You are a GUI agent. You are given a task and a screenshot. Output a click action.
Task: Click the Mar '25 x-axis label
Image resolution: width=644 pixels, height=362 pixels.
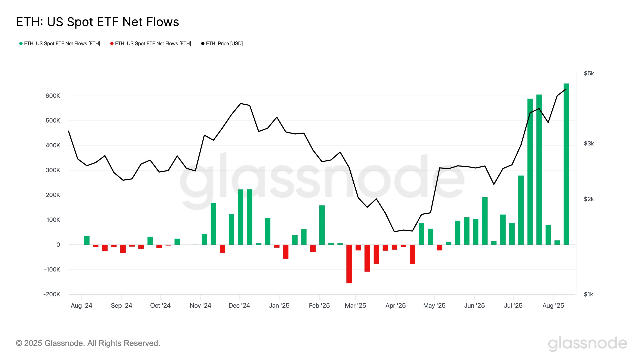[355, 305]
